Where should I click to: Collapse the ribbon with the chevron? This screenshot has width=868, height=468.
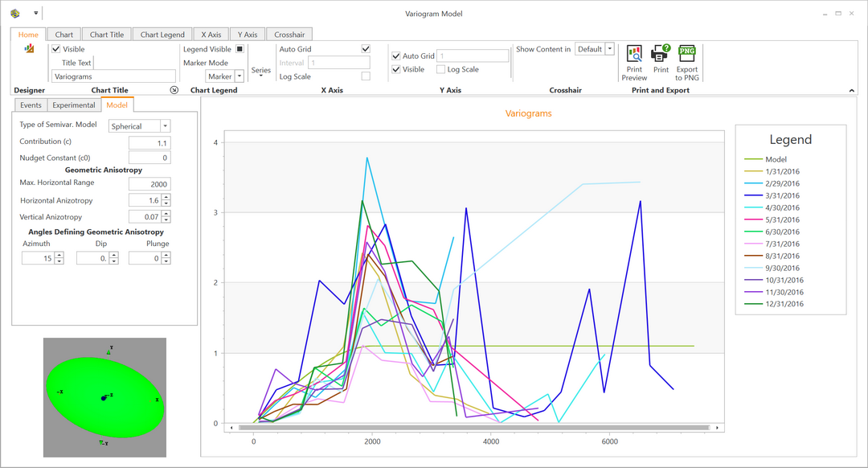[x=851, y=90]
